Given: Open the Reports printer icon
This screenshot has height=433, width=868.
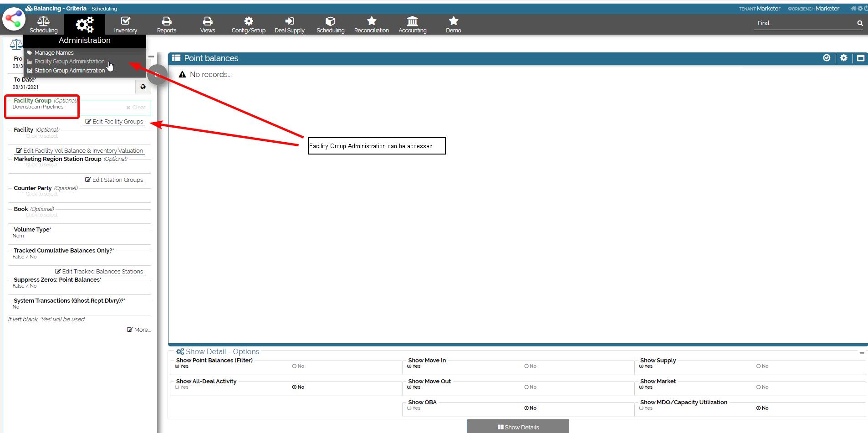Looking at the screenshot, I should [167, 21].
